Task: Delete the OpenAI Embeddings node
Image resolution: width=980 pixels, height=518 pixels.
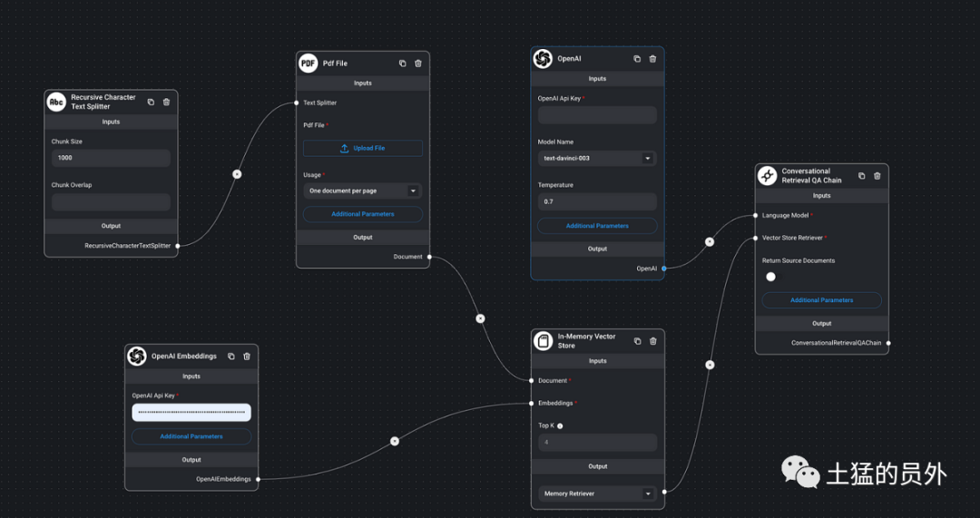Action: click(x=247, y=357)
